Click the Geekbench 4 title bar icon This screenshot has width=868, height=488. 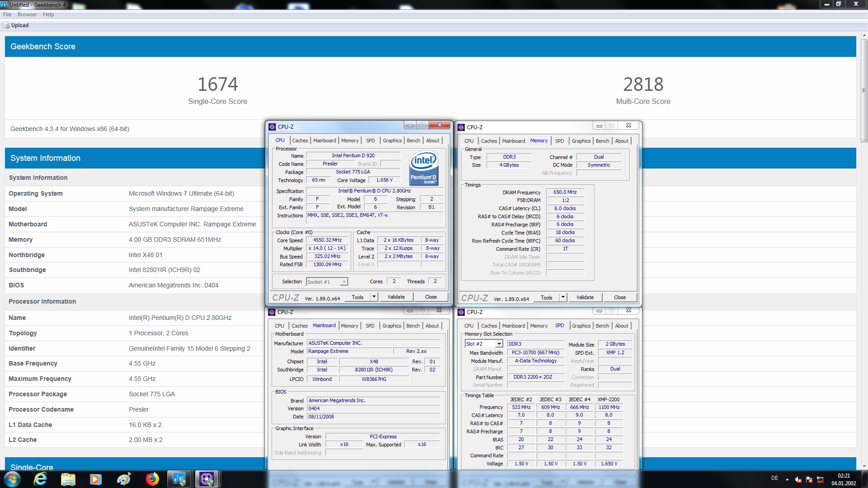pyautogui.click(x=4, y=5)
